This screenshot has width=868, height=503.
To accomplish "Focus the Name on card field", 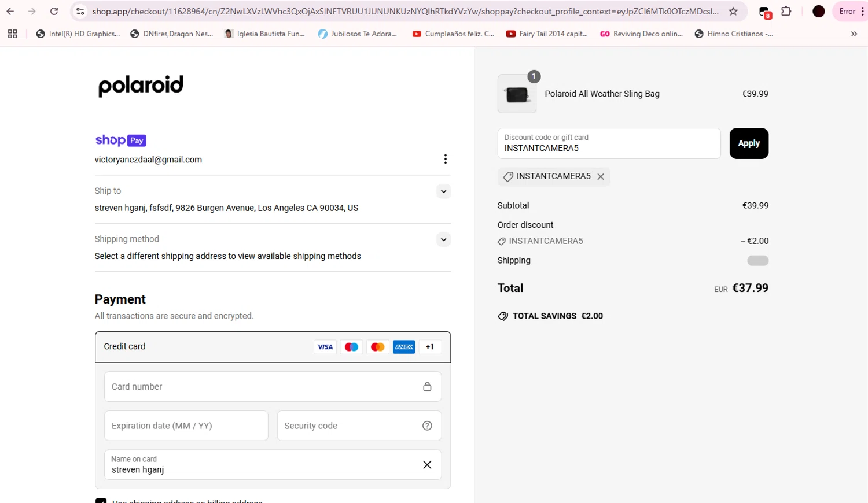I will 273,465.
